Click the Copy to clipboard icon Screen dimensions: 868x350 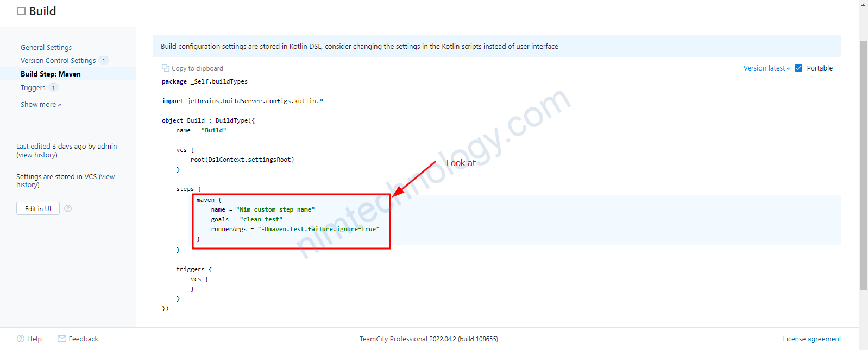coord(165,68)
